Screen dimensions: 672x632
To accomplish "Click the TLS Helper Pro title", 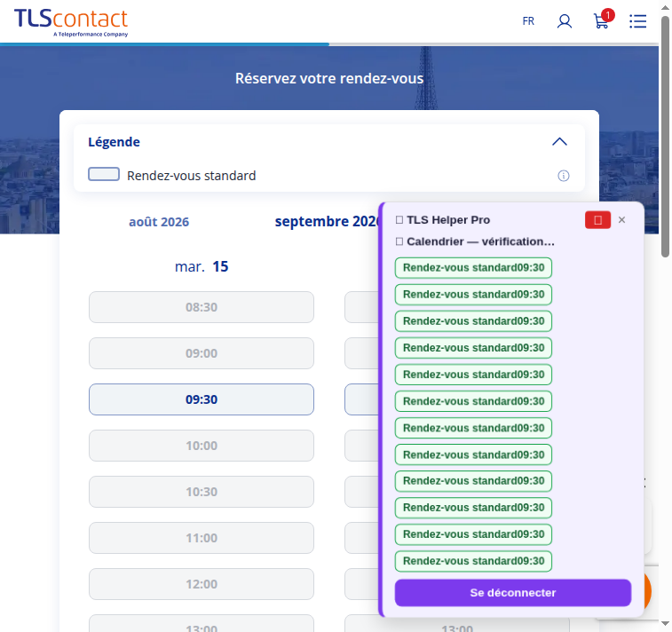I will pos(443,220).
